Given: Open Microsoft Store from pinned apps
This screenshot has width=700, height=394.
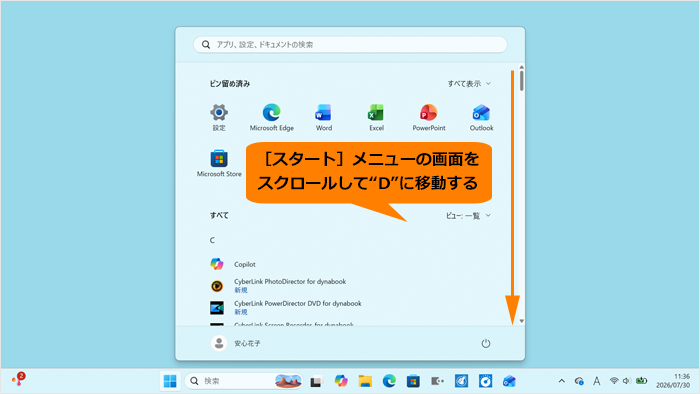Looking at the screenshot, I should pyautogui.click(x=219, y=163).
